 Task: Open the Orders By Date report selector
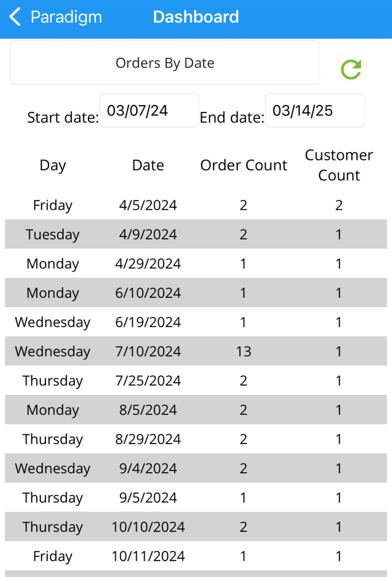[165, 63]
